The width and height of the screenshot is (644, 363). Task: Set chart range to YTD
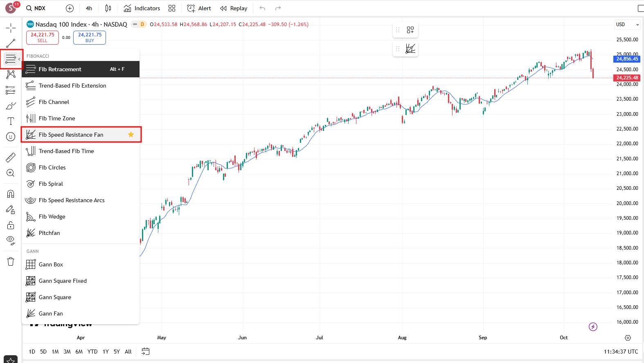click(92, 352)
